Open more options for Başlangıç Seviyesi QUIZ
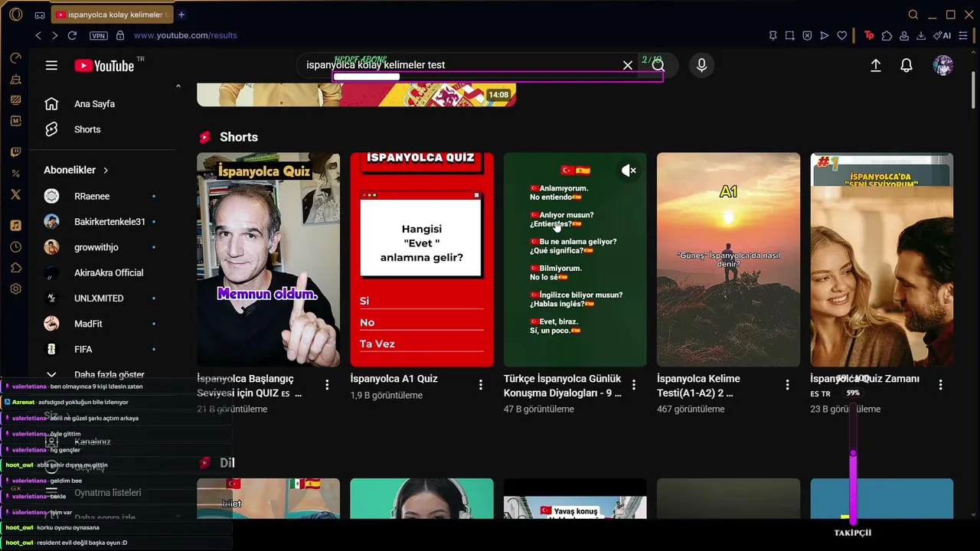 pyautogui.click(x=327, y=385)
